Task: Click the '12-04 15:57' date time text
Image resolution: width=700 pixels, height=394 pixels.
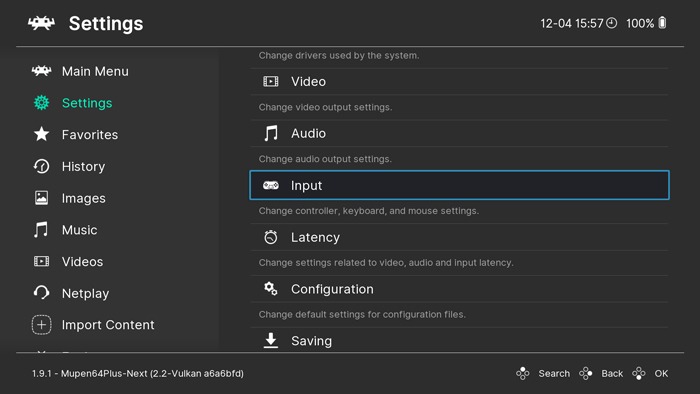Action: tap(572, 23)
